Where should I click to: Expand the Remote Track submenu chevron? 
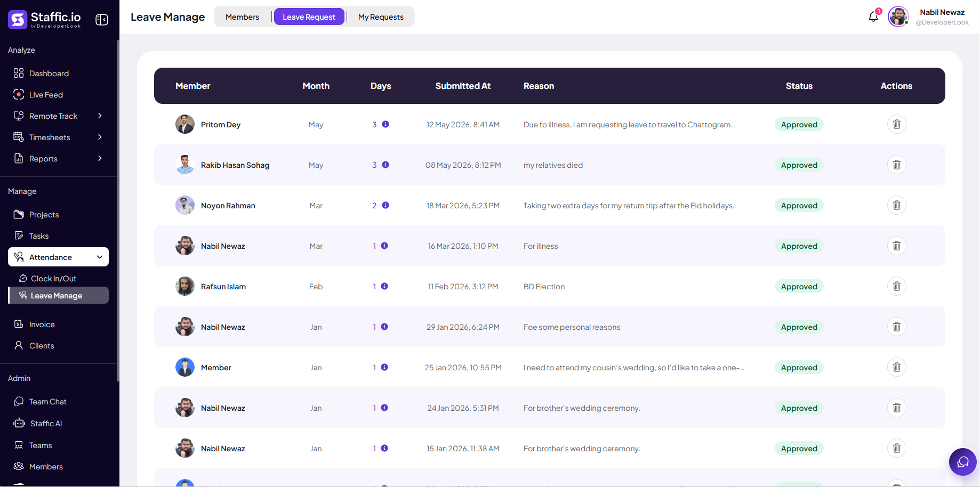[100, 116]
